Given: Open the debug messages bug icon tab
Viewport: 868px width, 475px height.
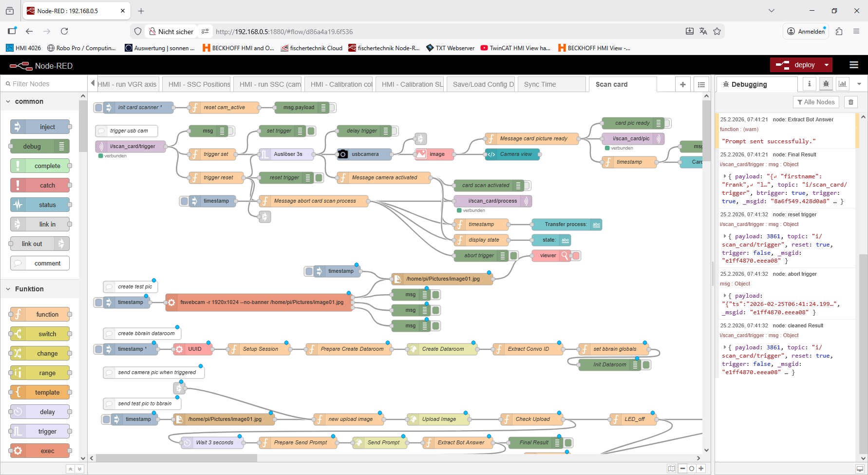Looking at the screenshot, I should click(826, 84).
